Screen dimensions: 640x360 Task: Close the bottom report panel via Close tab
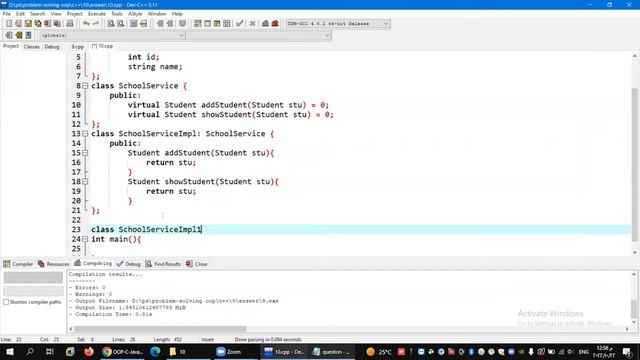(197, 264)
